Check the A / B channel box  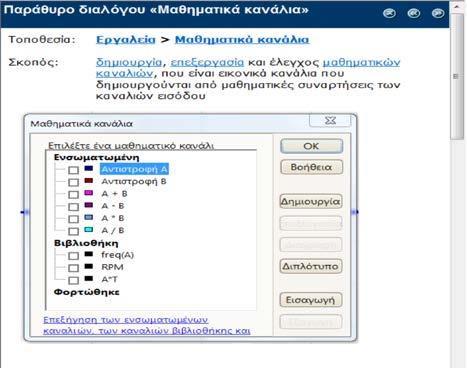tap(73, 231)
